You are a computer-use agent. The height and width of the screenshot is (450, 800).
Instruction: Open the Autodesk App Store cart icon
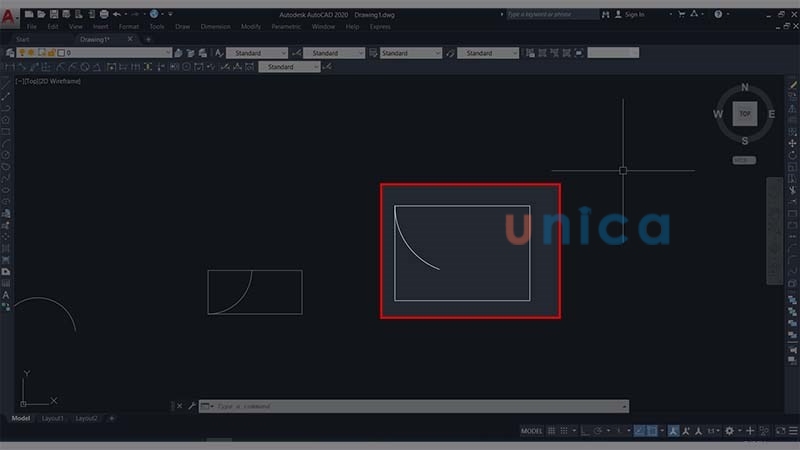tap(681, 14)
